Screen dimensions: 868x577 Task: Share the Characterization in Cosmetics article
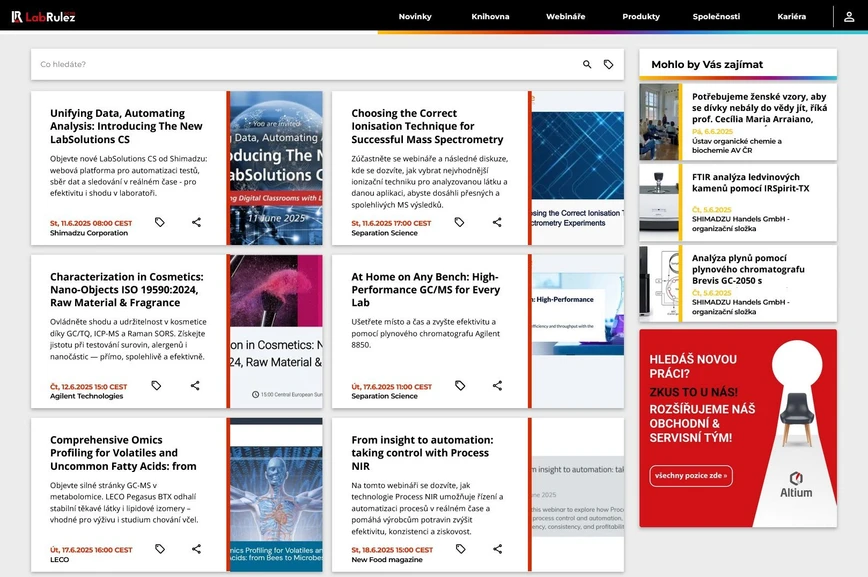tap(196, 385)
